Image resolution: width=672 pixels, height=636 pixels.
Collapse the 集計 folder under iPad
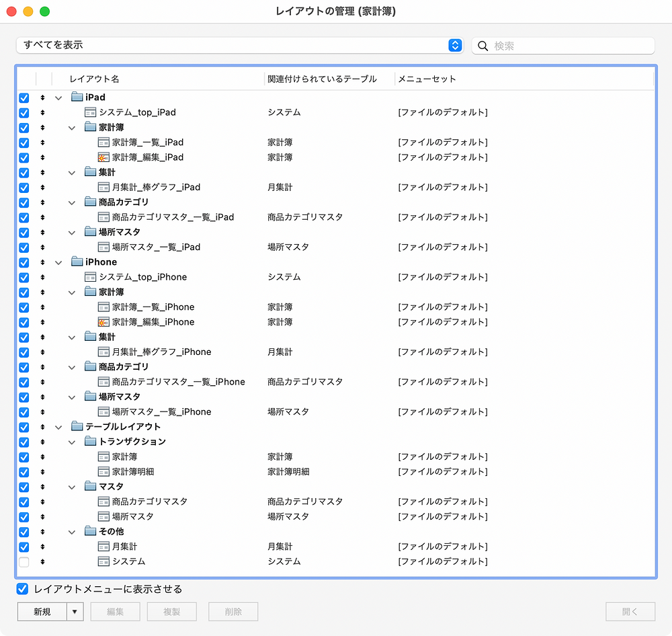(x=72, y=173)
